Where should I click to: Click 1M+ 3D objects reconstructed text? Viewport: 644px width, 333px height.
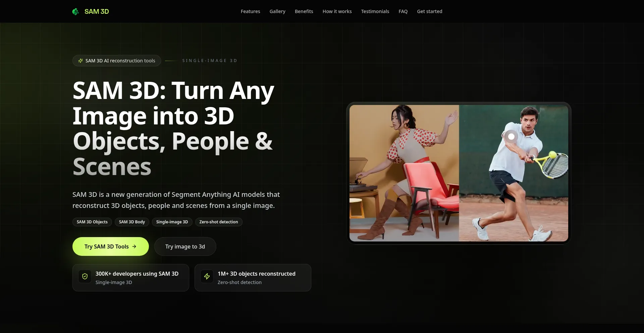tap(257, 274)
